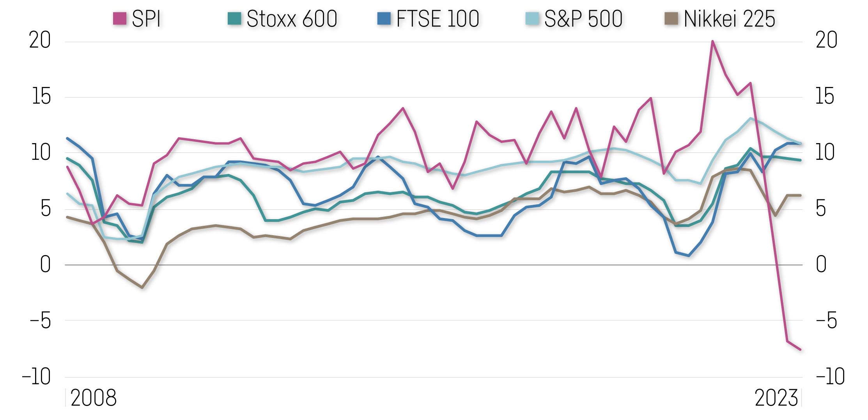Click the brown Nikkei 225 legend swatch
The width and height of the screenshot is (868, 420).
[x=671, y=18]
